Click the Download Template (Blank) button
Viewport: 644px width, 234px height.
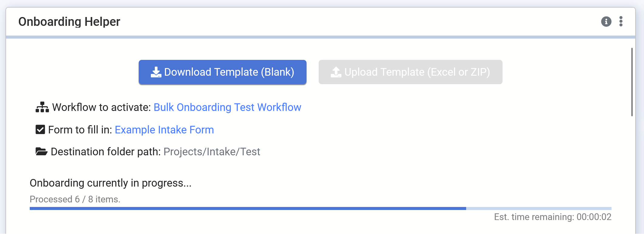tap(222, 72)
